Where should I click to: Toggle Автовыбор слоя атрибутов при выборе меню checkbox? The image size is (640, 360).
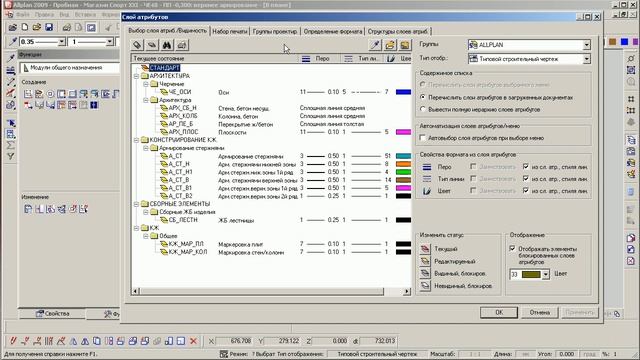pos(423,138)
